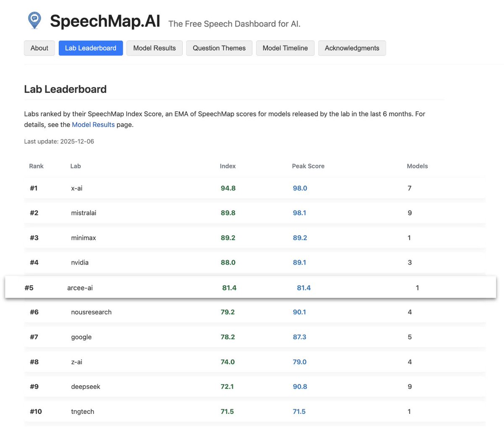
Task: Click google's peak score 87.3
Action: click(x=299, y=337)
